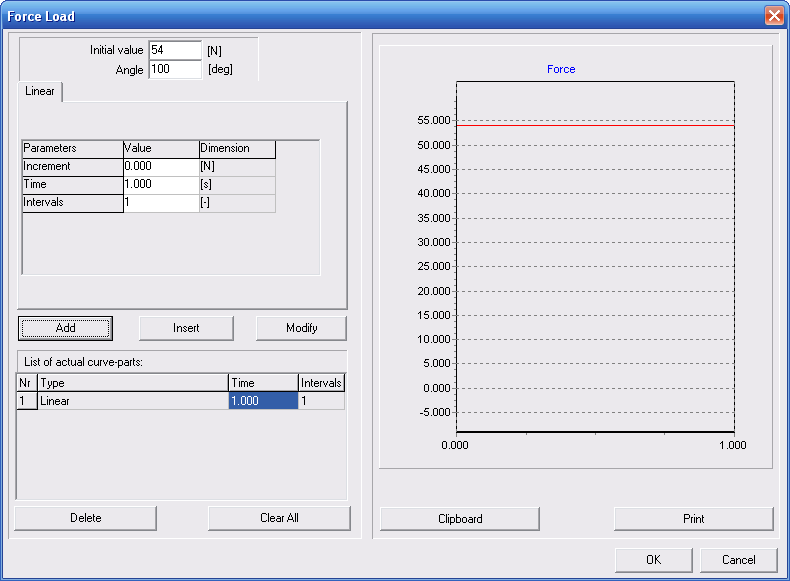Click the Clipboard button

pos(460,519)
